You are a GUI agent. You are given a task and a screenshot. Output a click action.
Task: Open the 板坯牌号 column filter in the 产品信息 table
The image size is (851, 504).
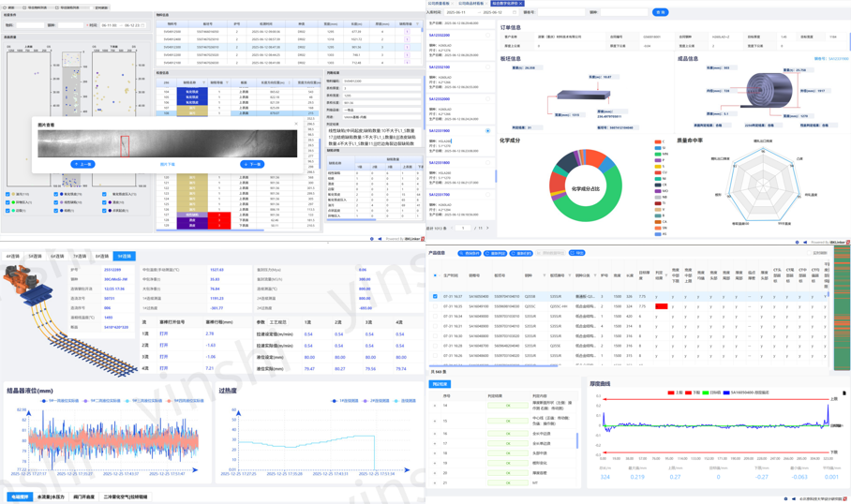569,275
